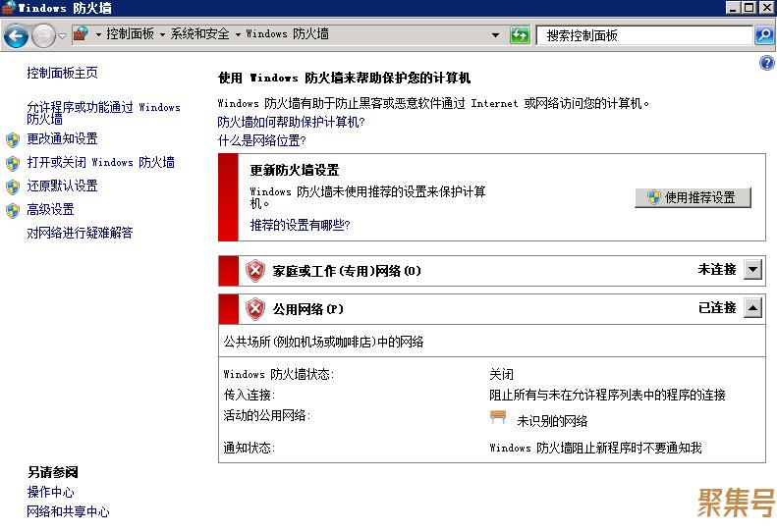Click the red shield icon beside 家庭或工作(专用)网络
The width and height of the screenshot is (777, 532).
[255, 270]
